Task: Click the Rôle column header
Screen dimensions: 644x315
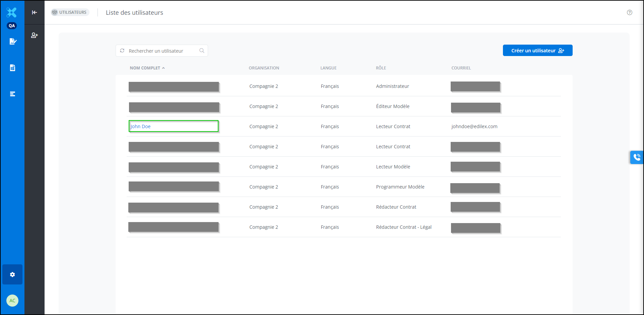Action: coord(381,68)
